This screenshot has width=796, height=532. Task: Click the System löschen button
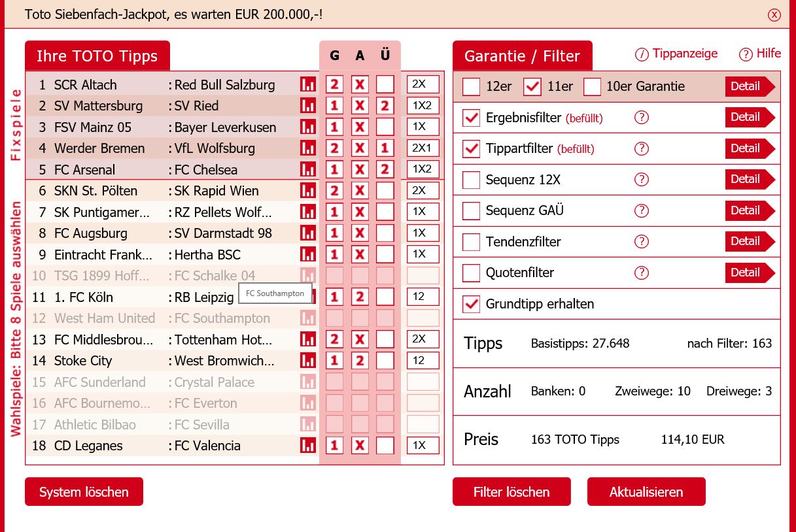pyautogui.click(x=84, y=491)
